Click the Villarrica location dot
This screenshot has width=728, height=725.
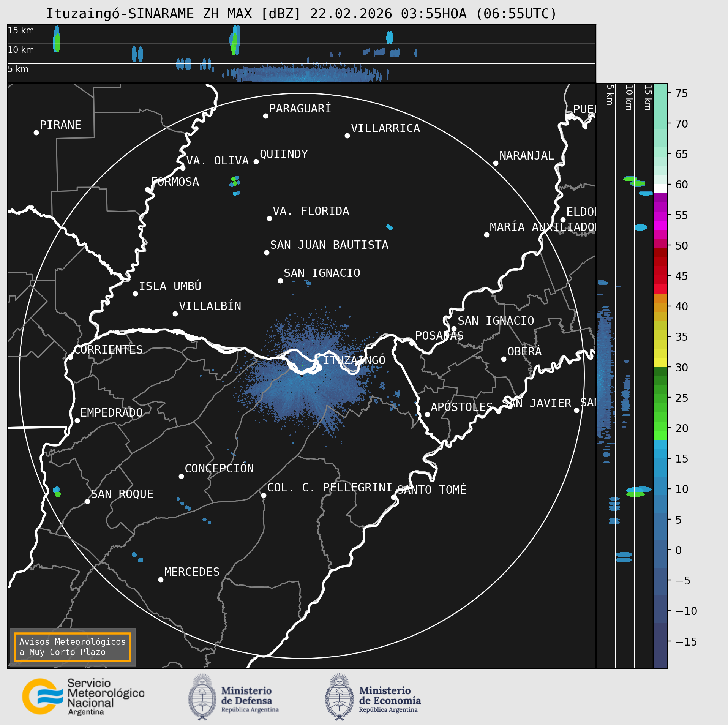pyautogui.click(x=347, y=136)
